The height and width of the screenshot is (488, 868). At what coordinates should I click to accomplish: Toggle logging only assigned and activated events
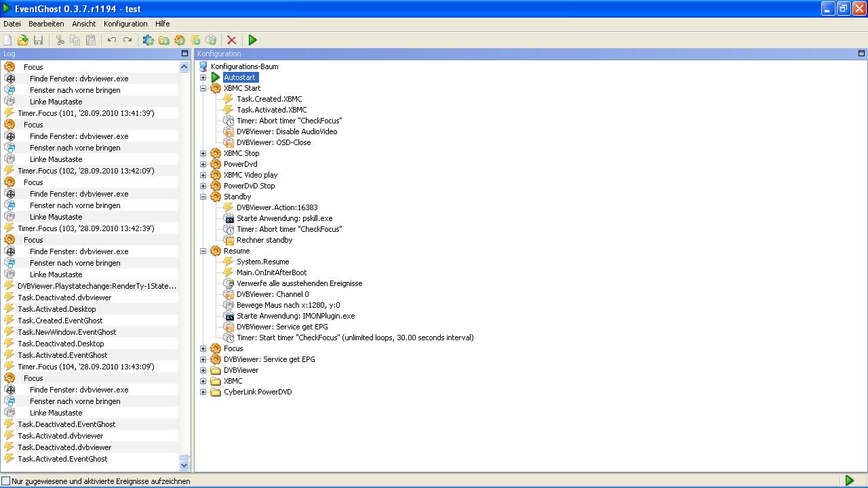coord(6,481)
